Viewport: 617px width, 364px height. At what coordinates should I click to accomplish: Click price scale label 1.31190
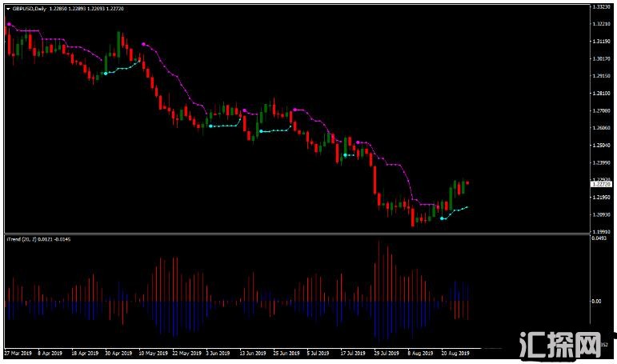(602, 42)
